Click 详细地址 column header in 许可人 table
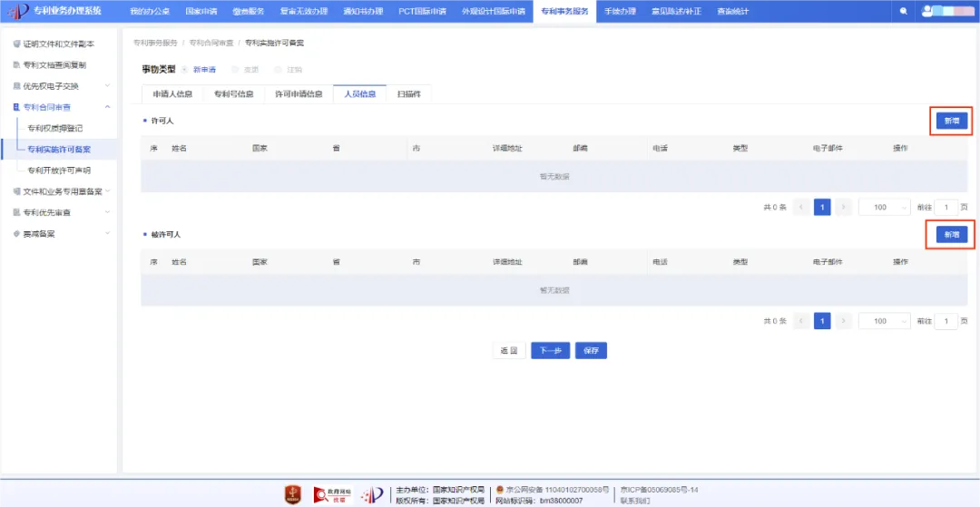The width and height of the screenshot is (980, 507). (507, 149)
